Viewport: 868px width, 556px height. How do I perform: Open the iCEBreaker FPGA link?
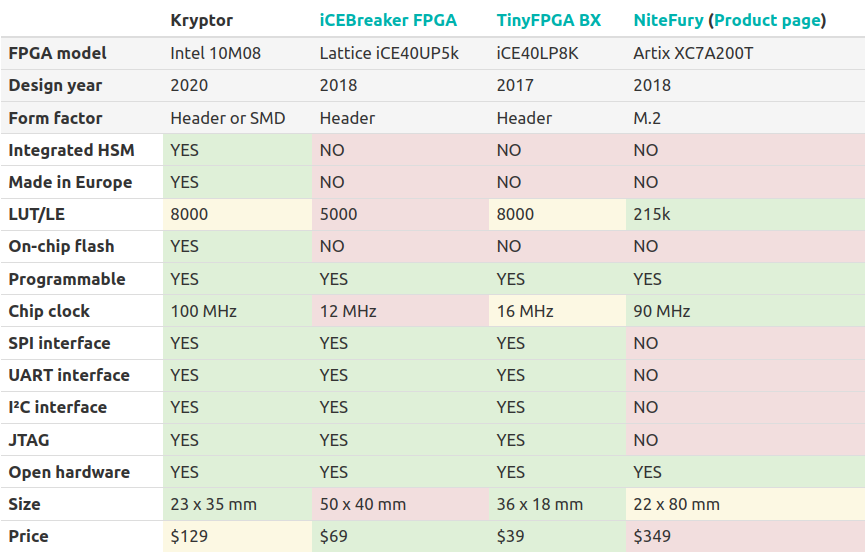[388, 20]
